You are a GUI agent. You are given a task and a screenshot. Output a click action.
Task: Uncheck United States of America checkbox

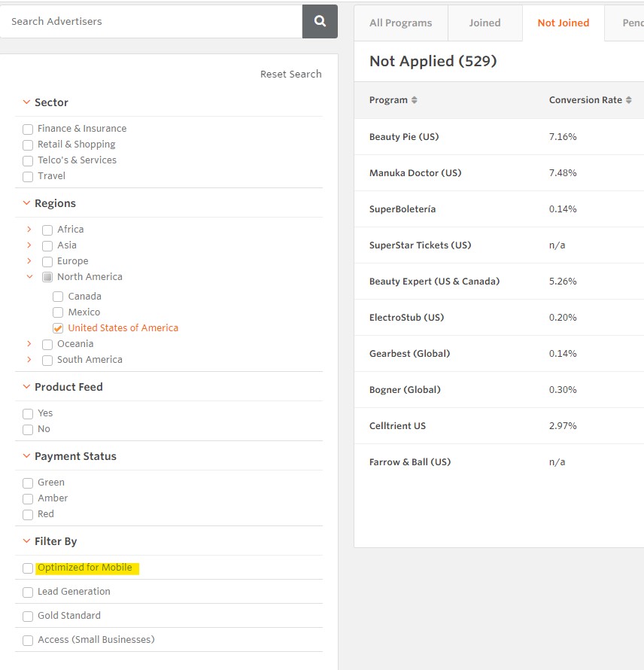58,328
